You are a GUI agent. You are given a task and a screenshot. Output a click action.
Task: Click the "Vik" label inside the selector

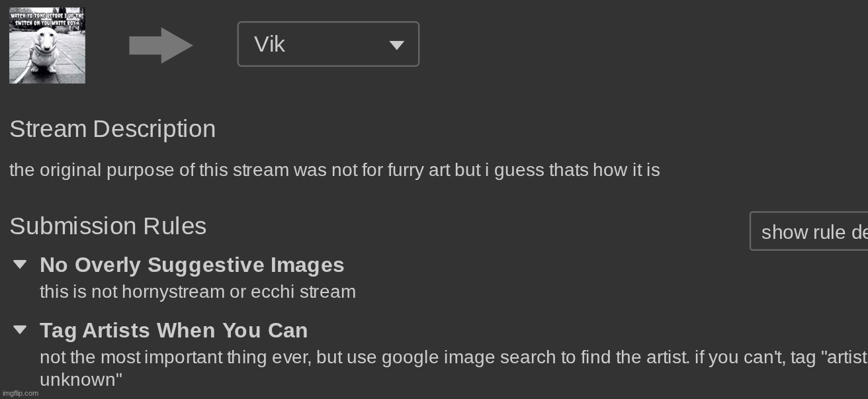269,44
